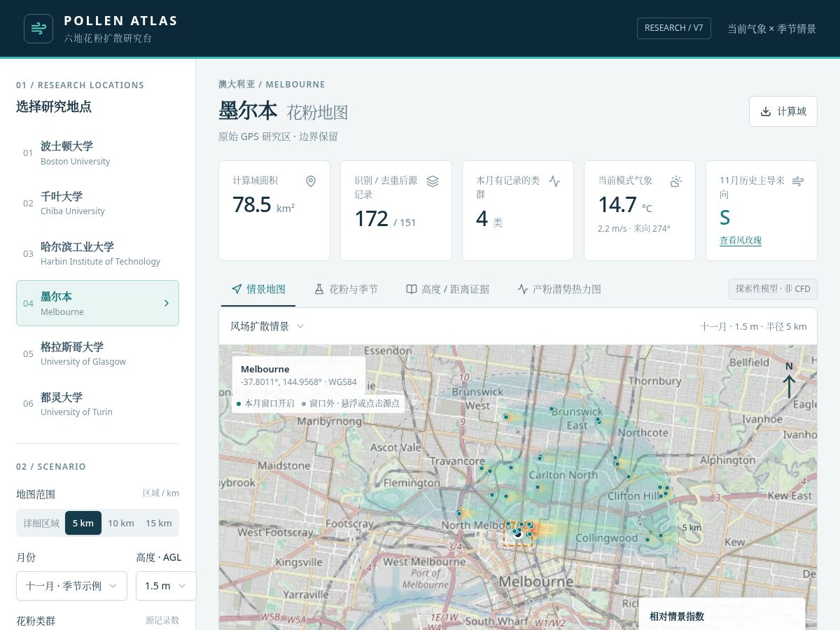Set map range to 详细区域
Screen dimensions: 840x630
41,523
